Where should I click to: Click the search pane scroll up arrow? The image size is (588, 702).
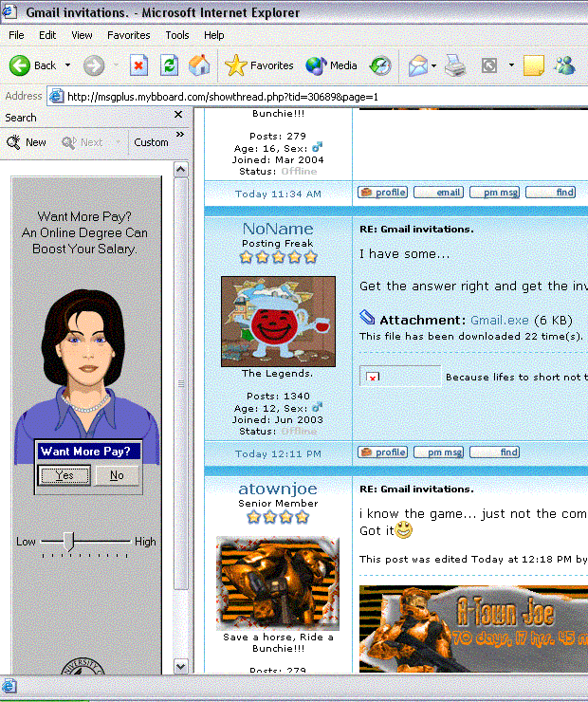tap(181, 169)
